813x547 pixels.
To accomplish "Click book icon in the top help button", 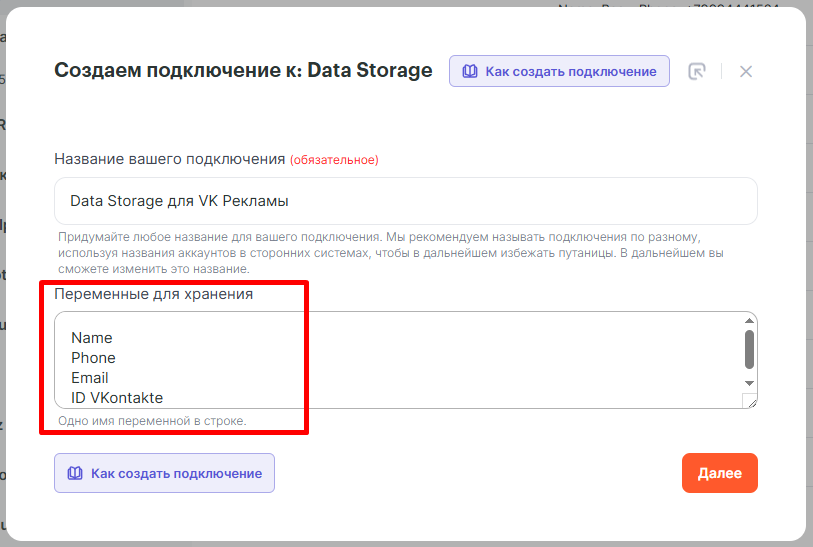I will coord(470,71).
